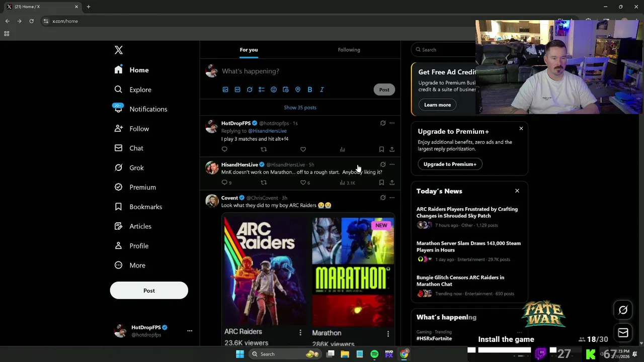644x362 pixels.
Task: Open ARC Raiders card options menu
Action: (x=300, y=333)
